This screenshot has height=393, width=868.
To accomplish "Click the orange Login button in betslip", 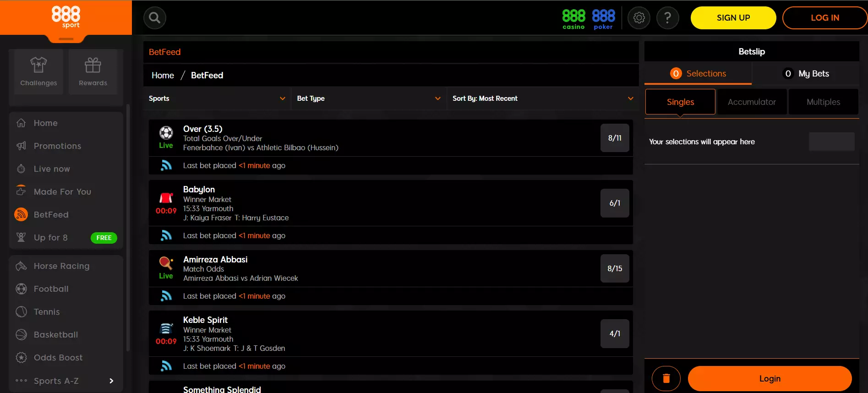I will [770, 378].
